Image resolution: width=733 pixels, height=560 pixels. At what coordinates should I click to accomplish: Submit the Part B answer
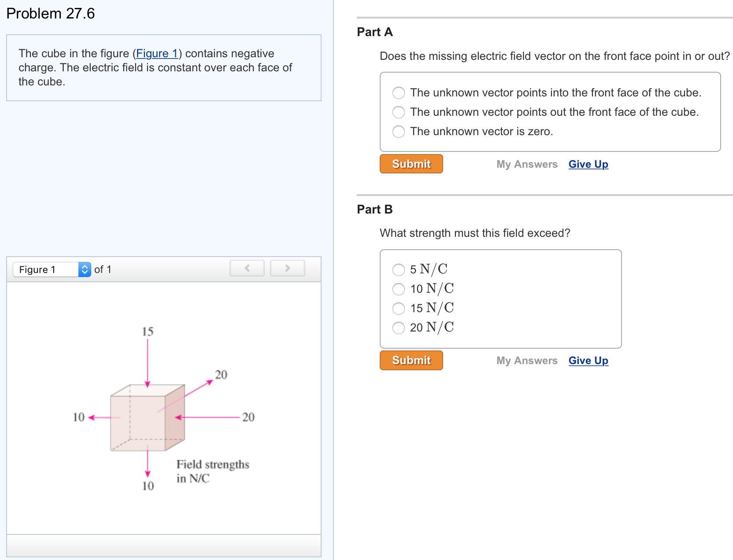point(411,360)
